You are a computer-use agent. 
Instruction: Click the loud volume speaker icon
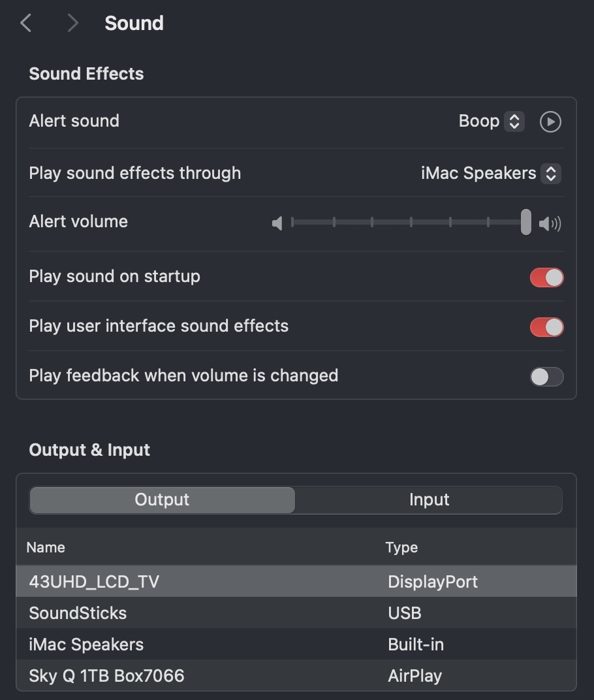coord(550,224)
